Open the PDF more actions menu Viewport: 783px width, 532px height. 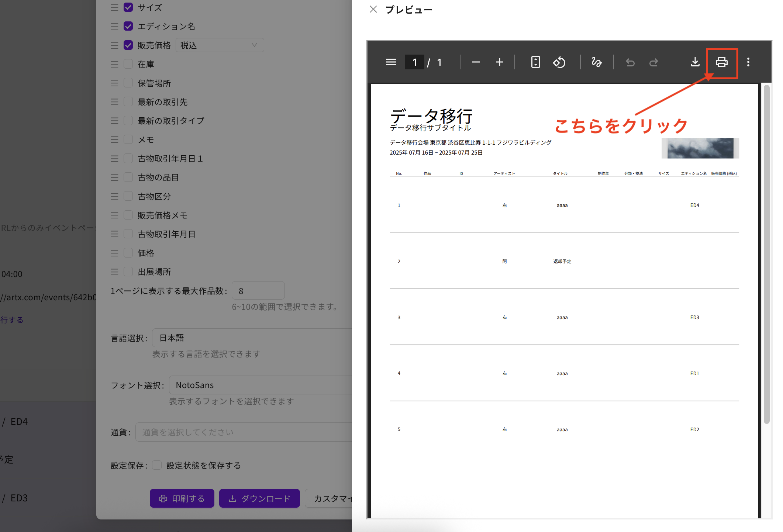(748, 62)
